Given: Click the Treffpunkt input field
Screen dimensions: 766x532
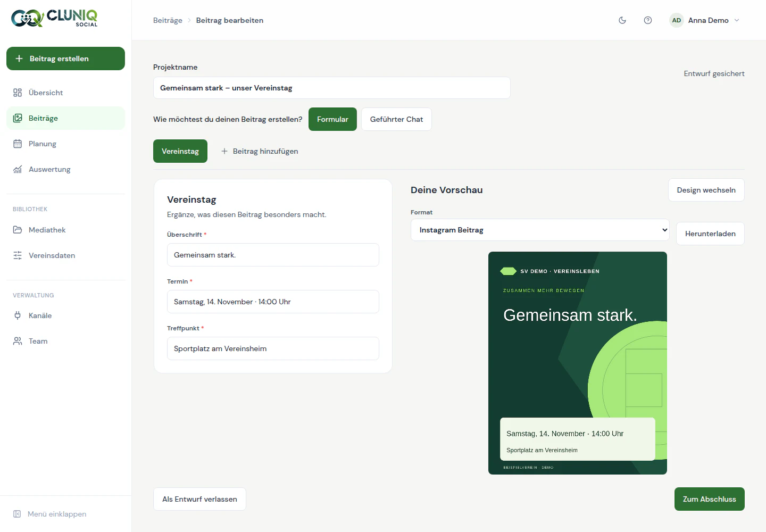Looking at the screenshot, I should [273, 348].
